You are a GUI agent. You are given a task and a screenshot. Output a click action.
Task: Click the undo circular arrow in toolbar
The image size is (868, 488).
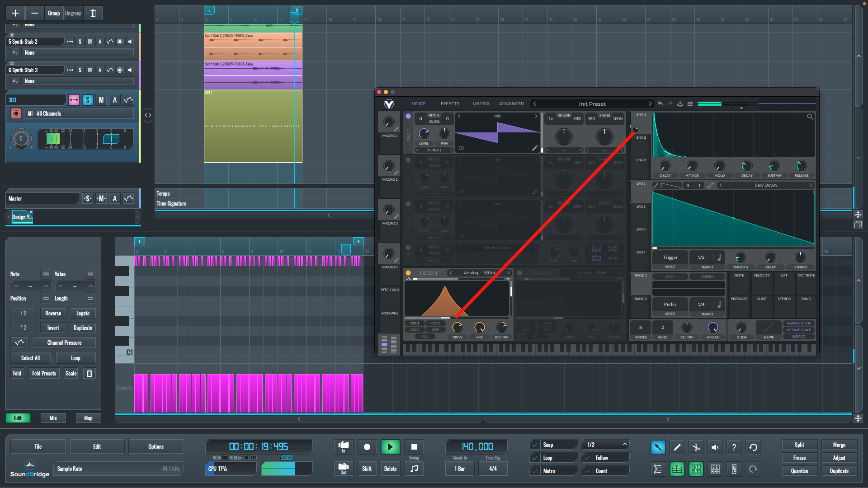[x=753, y=447]
